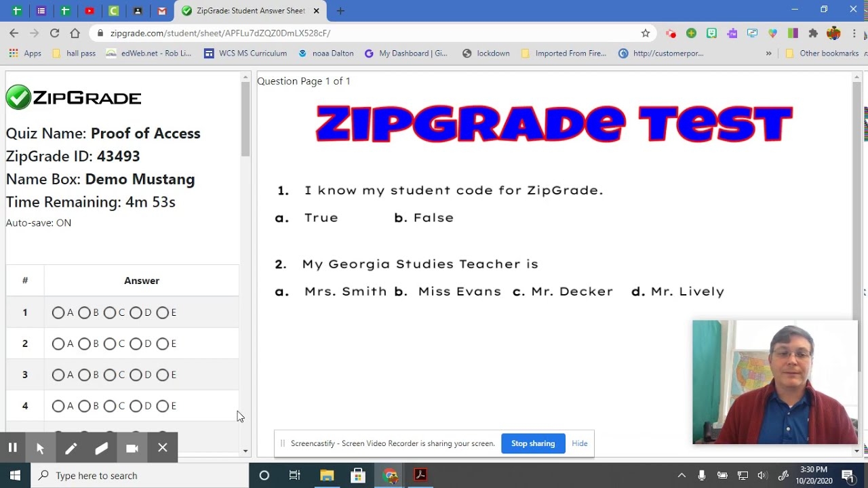The image size is (868, 488).
Task: Click the Stop sharing button
Action: pos(532,443)
